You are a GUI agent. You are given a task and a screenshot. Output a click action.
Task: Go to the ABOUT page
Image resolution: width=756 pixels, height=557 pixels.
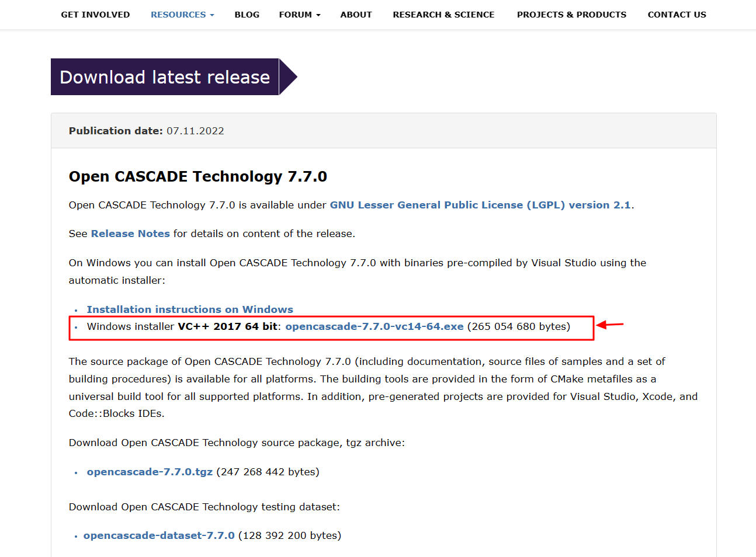[x=356, y=15]
